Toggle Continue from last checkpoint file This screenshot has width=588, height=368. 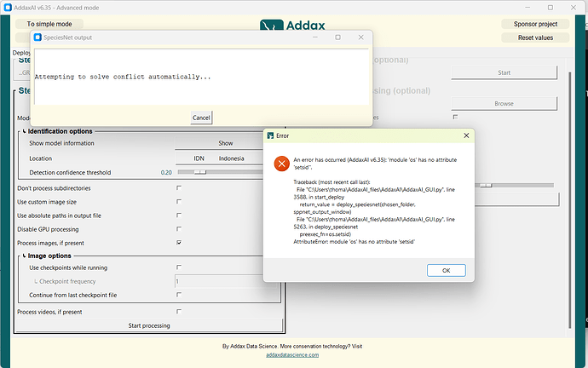click(x=179, y=295)
